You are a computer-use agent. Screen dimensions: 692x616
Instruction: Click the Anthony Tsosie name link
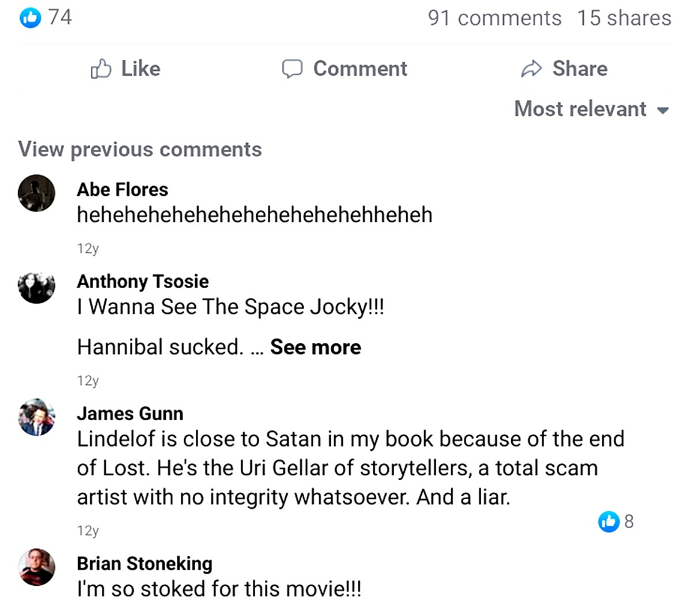tap(143, 281)
